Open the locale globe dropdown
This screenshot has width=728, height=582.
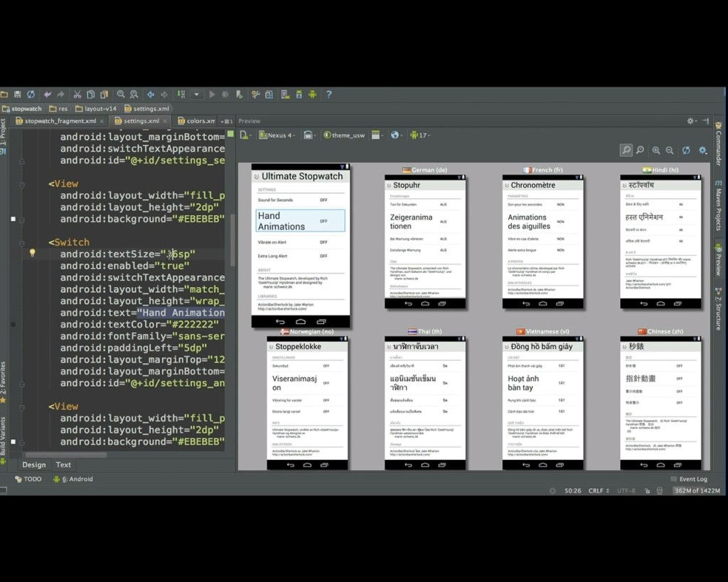396,135
